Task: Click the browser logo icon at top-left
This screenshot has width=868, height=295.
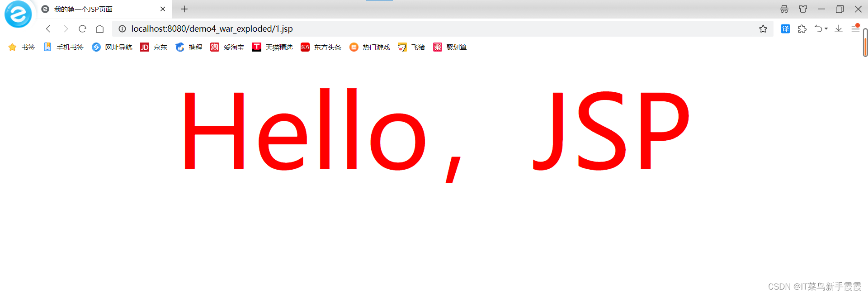Action: (x=18, y=14)
